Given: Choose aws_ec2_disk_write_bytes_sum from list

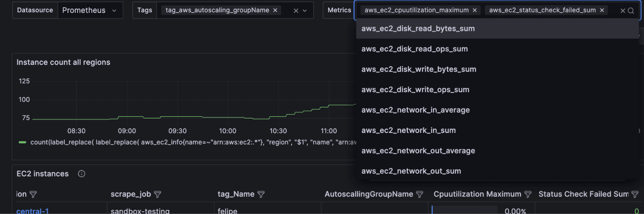Looking at the screenshot, I should 497,69.
